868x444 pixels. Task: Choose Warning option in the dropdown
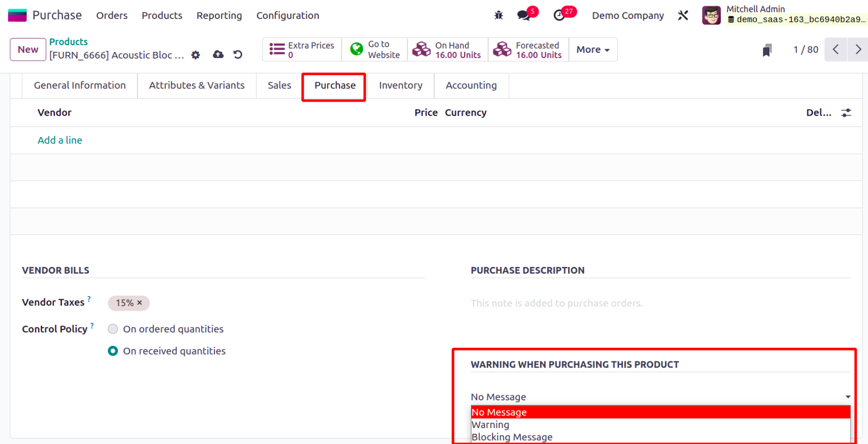pos(490,424)
